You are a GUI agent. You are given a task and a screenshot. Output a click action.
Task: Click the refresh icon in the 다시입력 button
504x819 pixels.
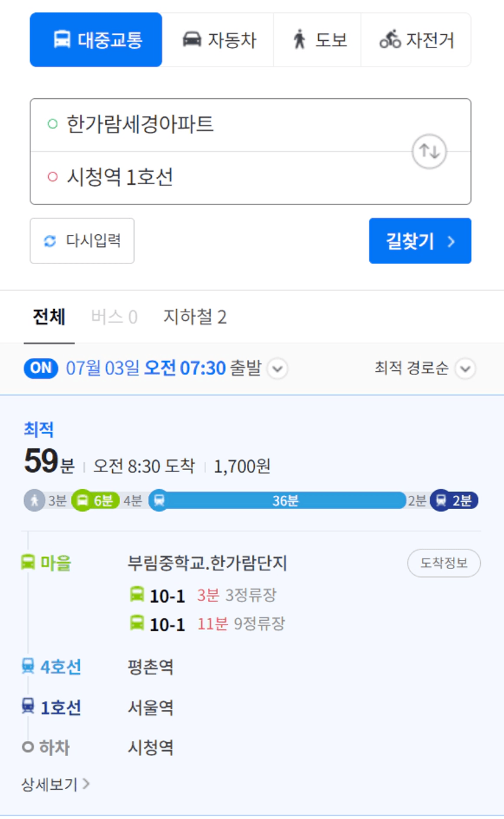click(x=50, y=241)
